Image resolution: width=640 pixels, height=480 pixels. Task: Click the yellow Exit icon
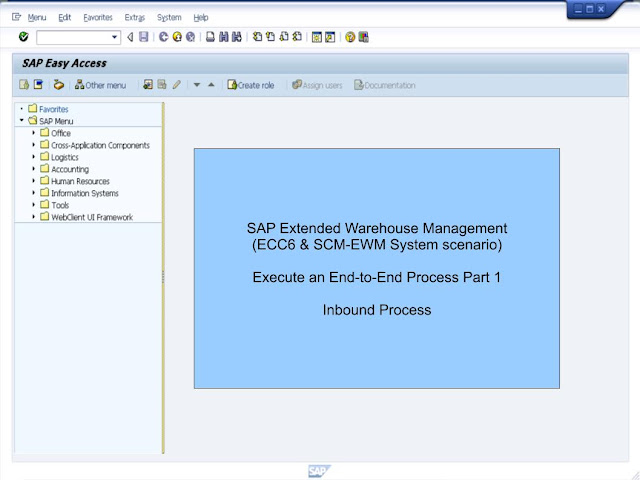click(177, 37)
